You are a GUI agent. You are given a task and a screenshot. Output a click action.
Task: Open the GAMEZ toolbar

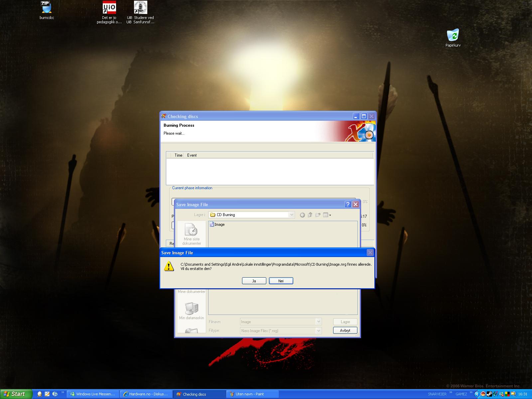[x=461, y=394]
